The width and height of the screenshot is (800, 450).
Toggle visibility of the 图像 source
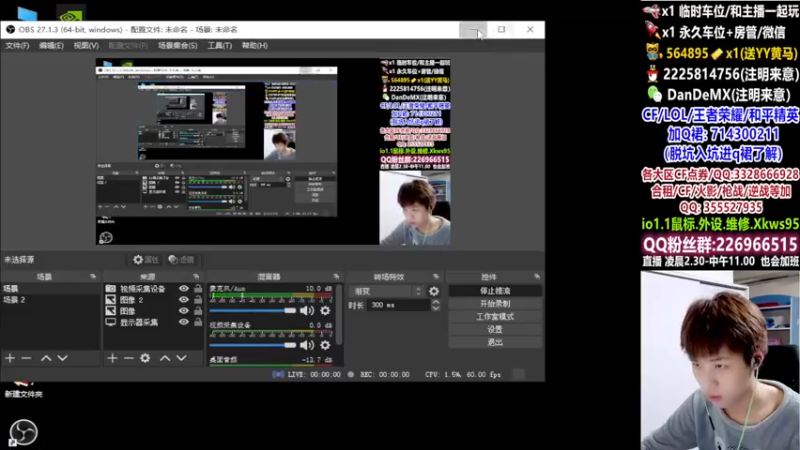[184, 311]
